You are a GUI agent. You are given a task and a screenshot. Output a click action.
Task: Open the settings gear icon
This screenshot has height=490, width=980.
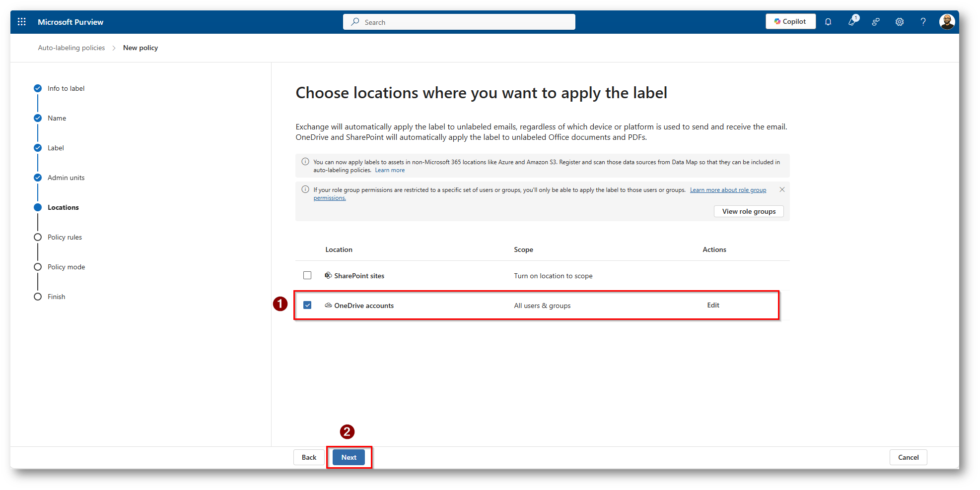point(900,22)
